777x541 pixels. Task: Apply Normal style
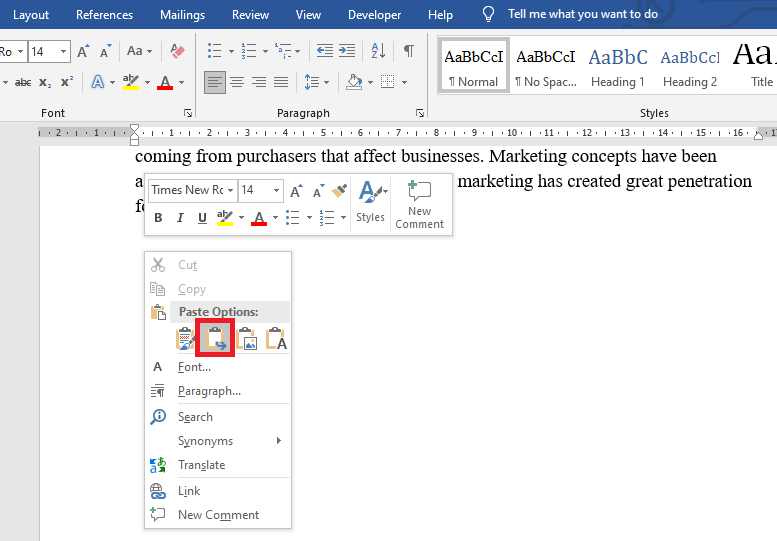(x=474, y=66)
